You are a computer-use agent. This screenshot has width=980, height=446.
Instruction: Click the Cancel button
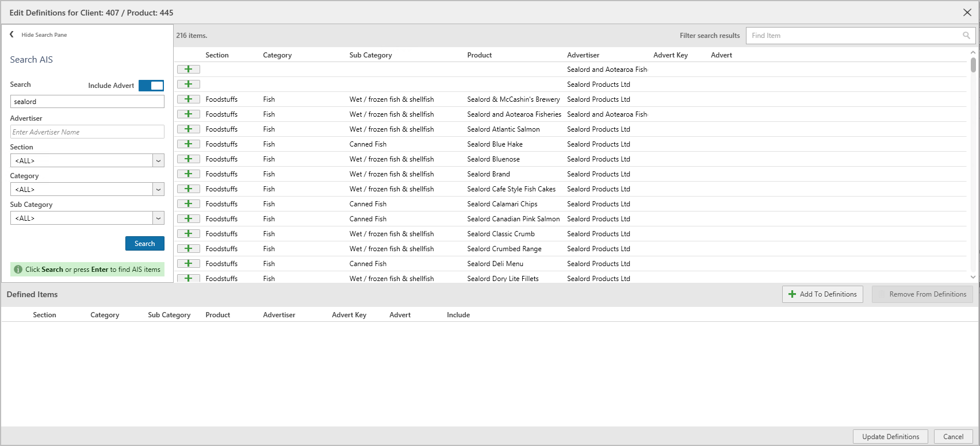[954, 437]
